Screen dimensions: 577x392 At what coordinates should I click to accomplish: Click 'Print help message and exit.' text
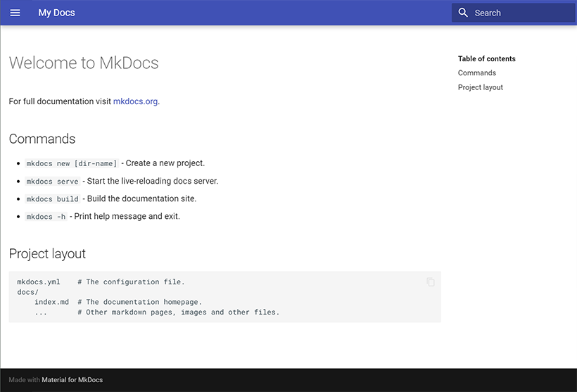pos(127,217)
